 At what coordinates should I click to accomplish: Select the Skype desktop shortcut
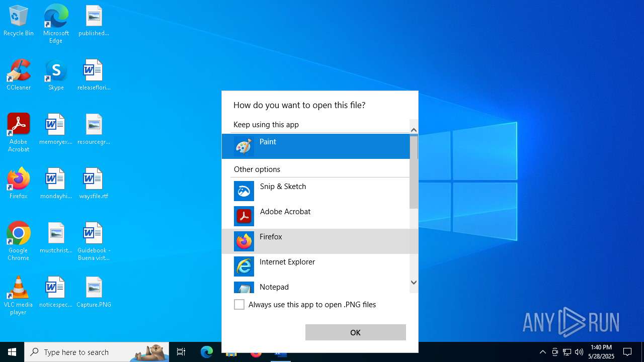click(56, 75)
